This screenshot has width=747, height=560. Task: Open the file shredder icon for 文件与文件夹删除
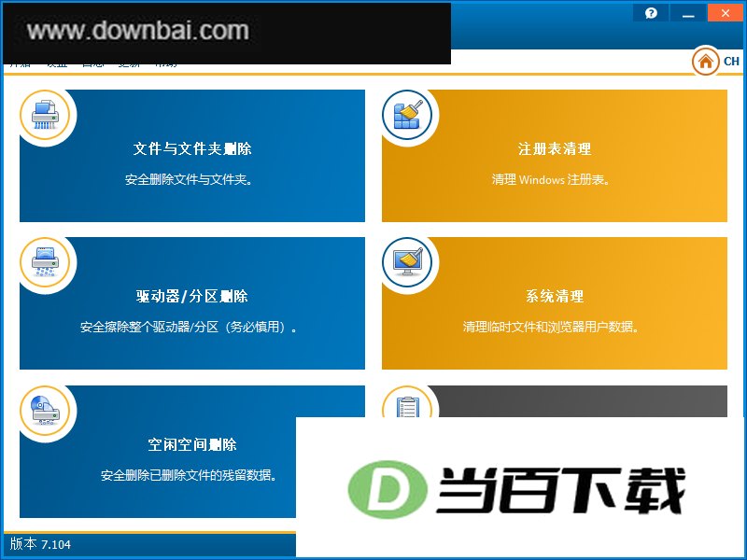pos(45,115)
